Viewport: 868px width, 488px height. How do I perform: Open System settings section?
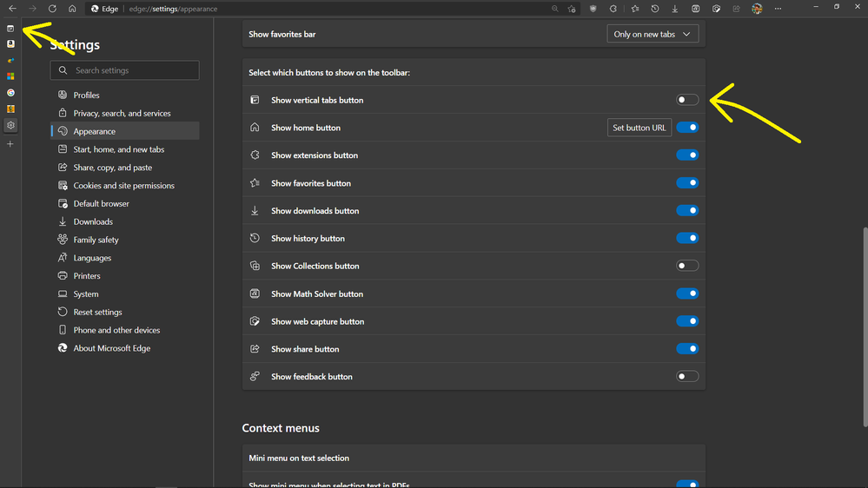pyautogui.click(x=124, y=294)
